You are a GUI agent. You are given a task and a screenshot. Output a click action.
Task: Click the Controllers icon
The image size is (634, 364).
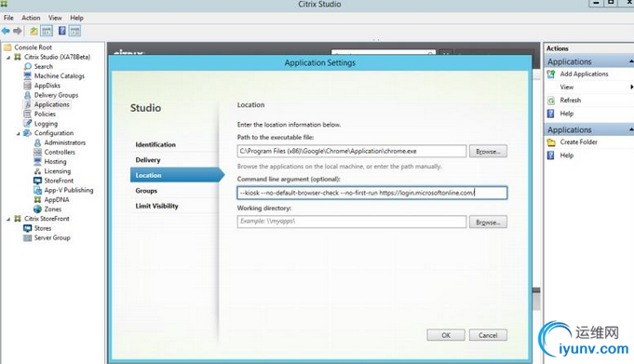37,152
